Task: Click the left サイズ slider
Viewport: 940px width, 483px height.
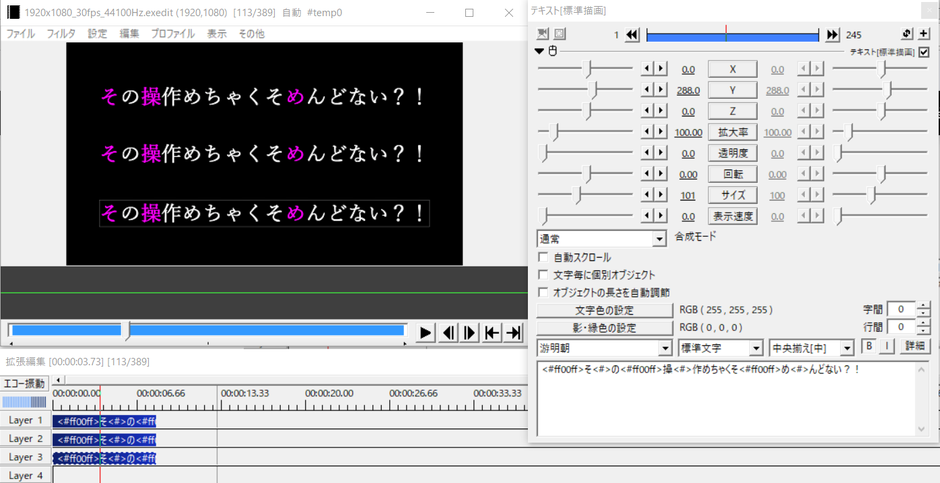Action: 585,195
